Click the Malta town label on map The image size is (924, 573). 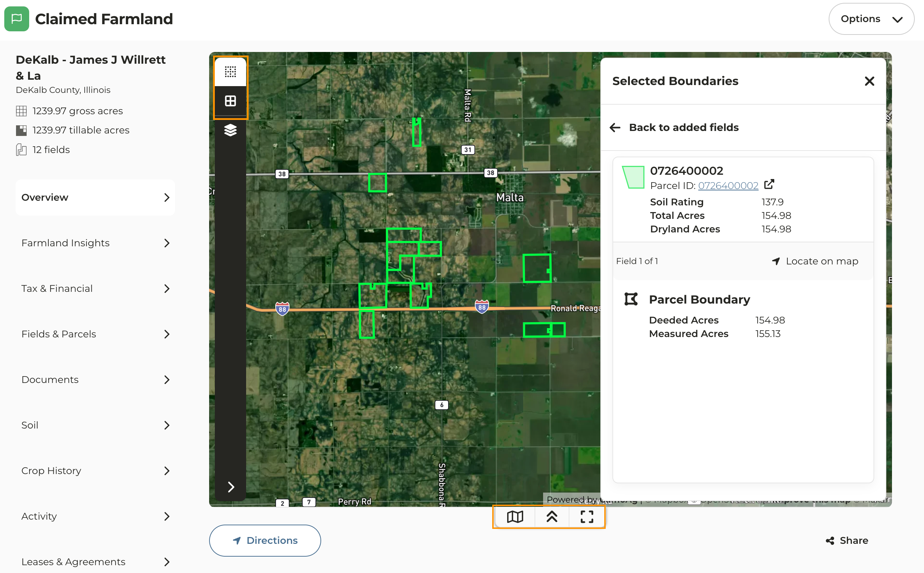click(x=510, y=198)
